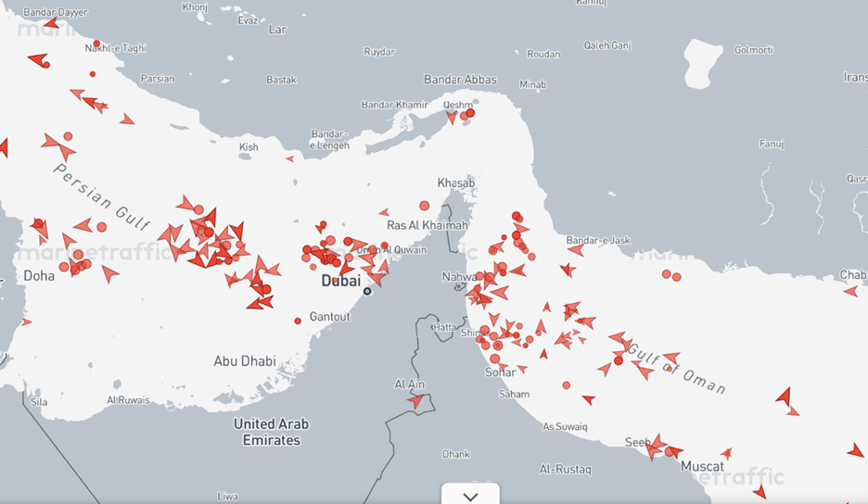Viewport: 868px width, 504px height.
Task: Click the vessel arrow beside Bandar Dayyer
Action: (50, 22)
